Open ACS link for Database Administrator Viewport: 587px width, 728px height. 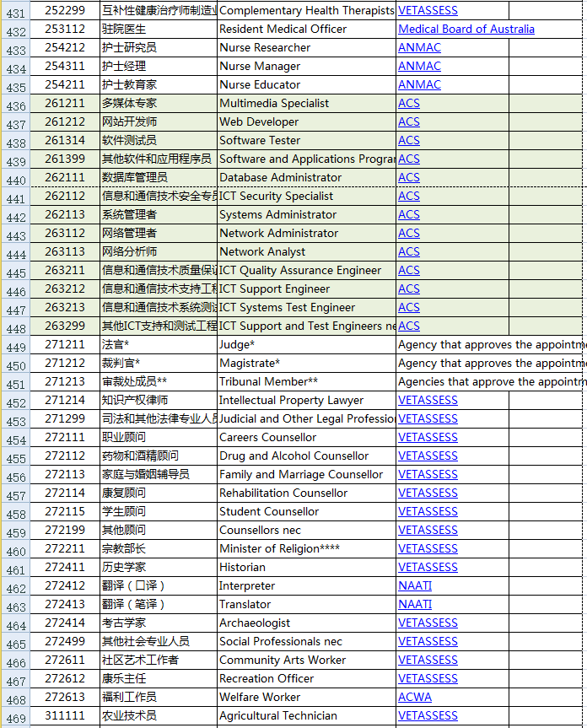[x=409, y=178]
